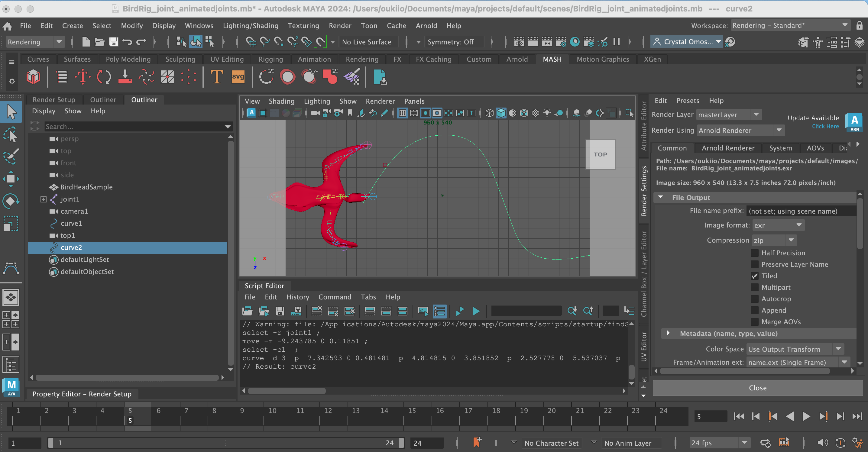This screenshot has width=868, height=452.
Task: Click the Create MASH Network cube icon
Action: click(33, 77)
